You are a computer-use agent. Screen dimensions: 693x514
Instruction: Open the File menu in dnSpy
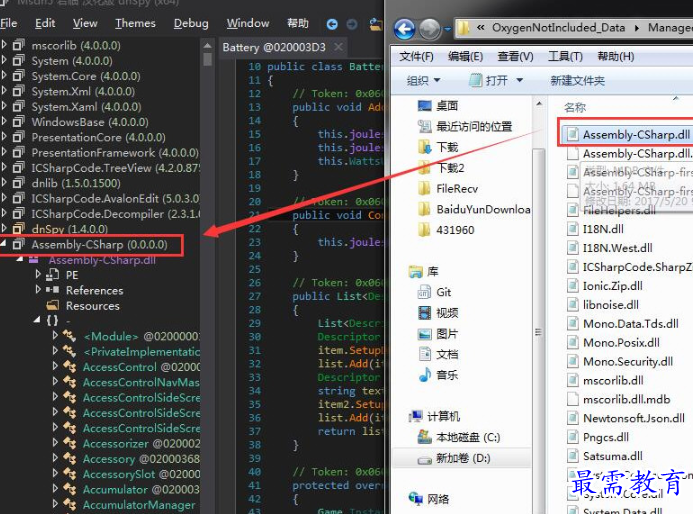pos(8,23)
